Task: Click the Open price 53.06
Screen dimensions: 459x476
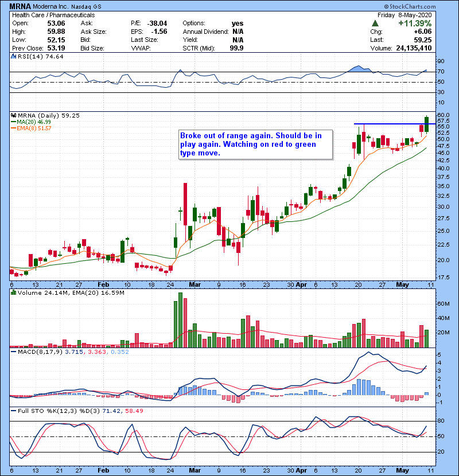Action: (x=56, y=24)
